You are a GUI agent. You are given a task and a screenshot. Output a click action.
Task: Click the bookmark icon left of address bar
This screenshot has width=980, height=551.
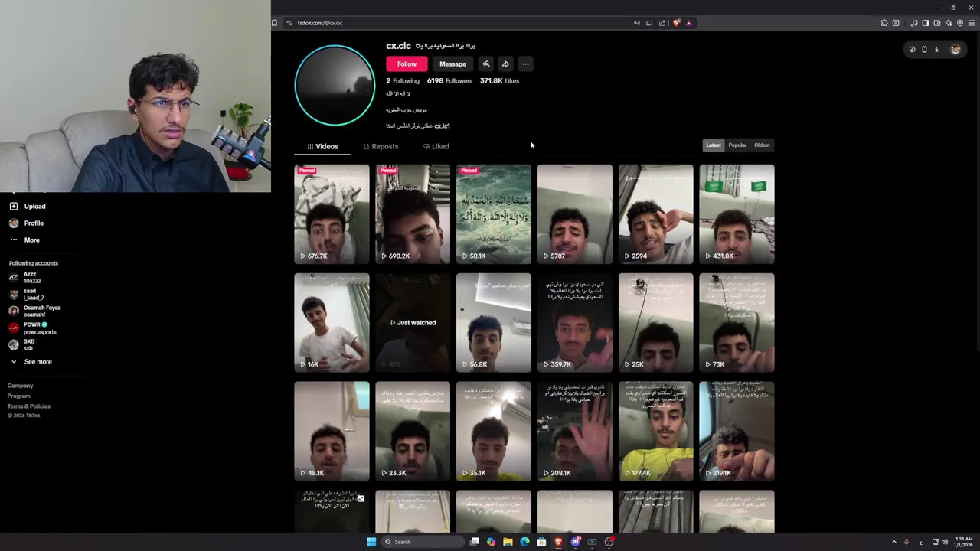click(x=274, y=23)
